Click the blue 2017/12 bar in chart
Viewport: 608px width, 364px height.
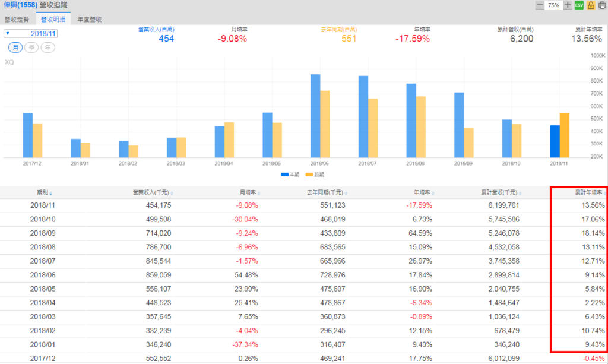(x=28, y=135)
